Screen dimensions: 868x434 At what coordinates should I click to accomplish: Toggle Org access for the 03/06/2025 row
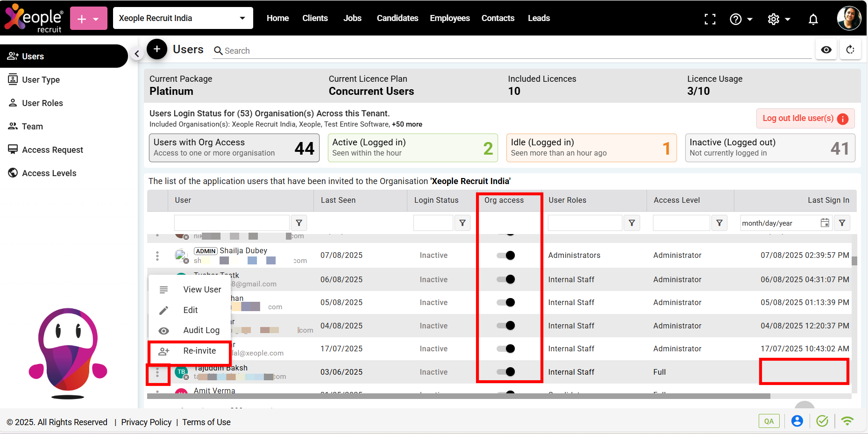[505, 372]
